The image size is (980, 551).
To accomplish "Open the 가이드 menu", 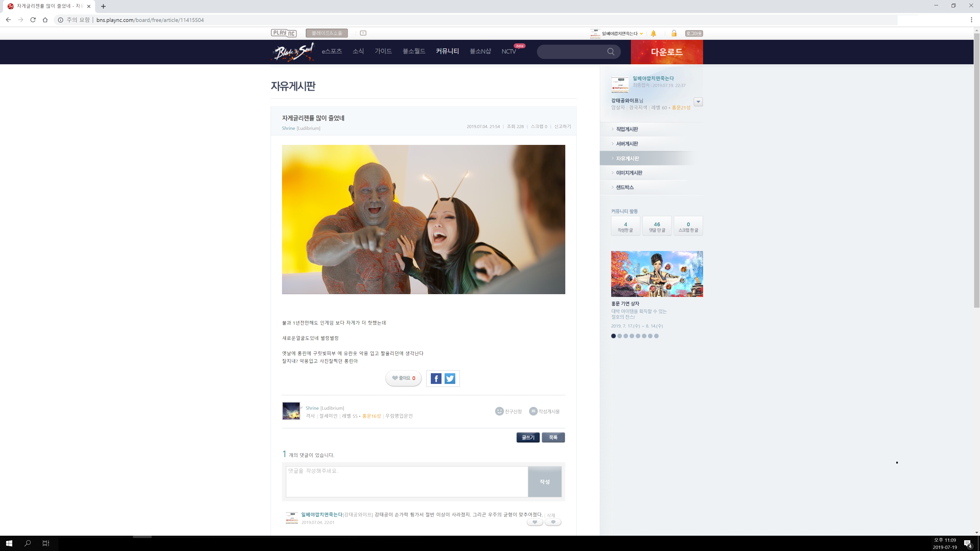I will [383, 51].
